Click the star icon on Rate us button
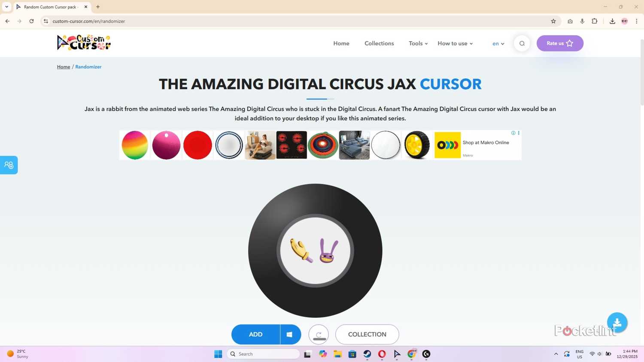 570,43
